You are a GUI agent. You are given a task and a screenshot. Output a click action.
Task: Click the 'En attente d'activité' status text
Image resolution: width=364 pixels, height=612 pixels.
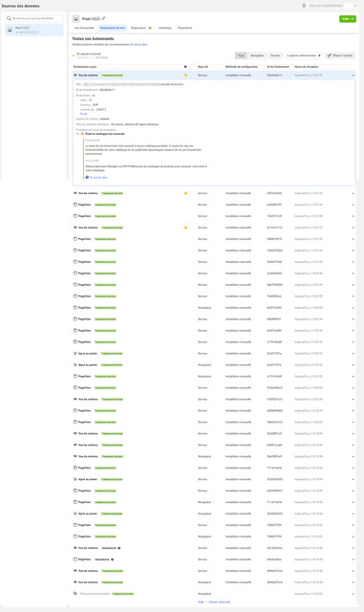click(x=89, y=54)
